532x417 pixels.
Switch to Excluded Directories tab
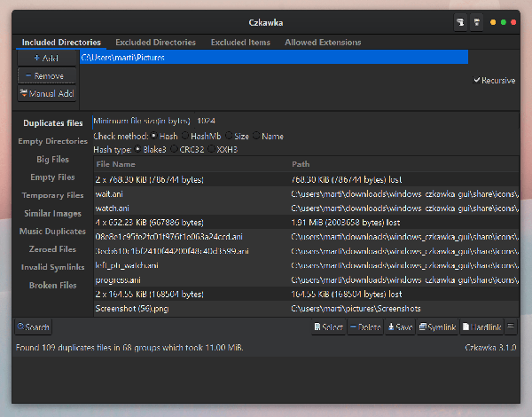pyautogui.click(x=155, y=42)
